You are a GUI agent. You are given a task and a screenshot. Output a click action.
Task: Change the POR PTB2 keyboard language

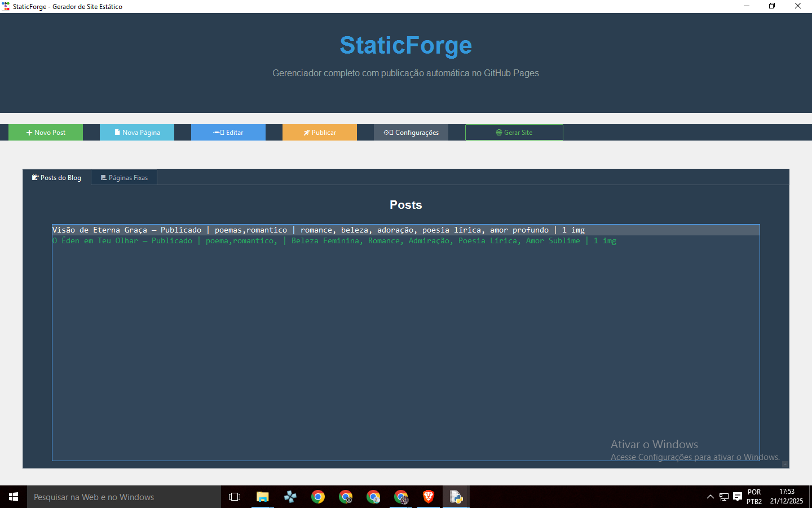[754, 497]
